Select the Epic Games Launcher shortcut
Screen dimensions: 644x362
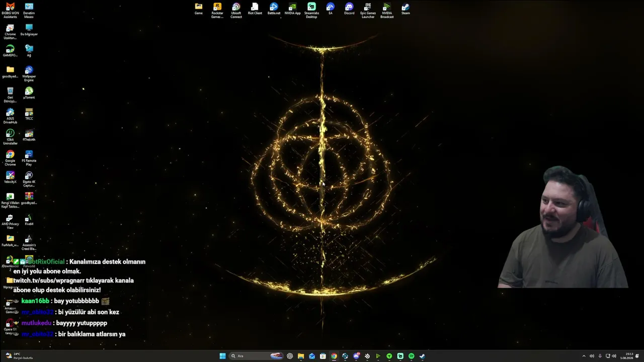click(368, 11)
